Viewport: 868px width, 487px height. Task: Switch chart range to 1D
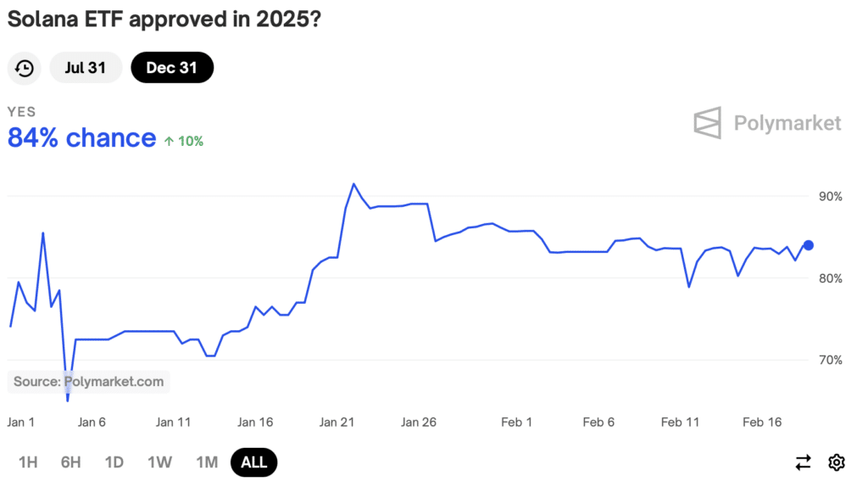point(114,462)
